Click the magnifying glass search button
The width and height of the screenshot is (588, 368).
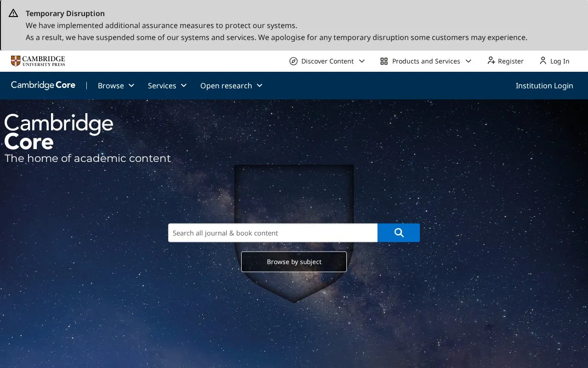pos(399,233)
